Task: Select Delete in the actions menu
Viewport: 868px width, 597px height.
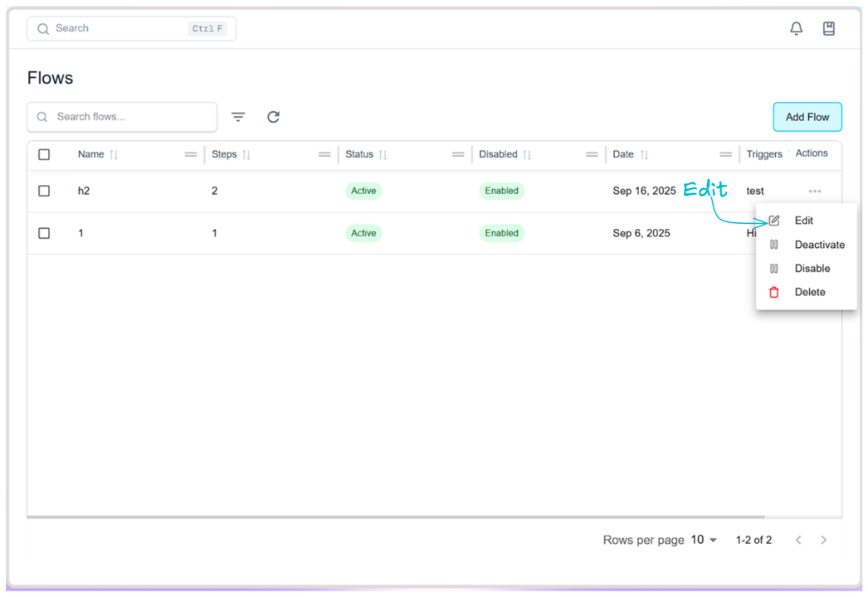Action: [809, 292]
